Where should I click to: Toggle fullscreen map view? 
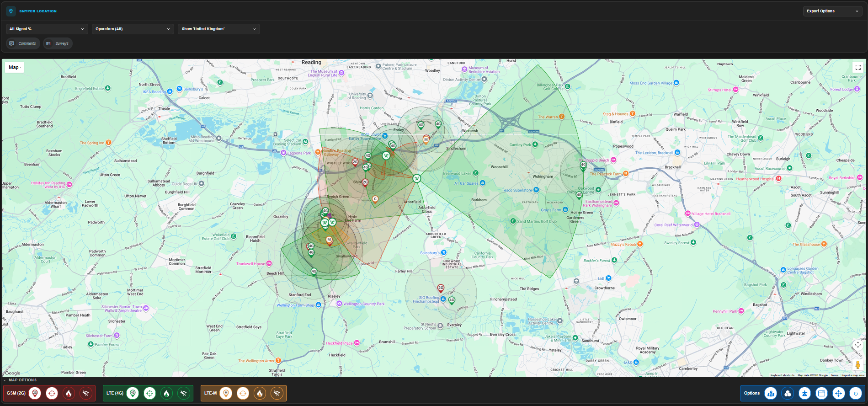click(x=858, y=67)
